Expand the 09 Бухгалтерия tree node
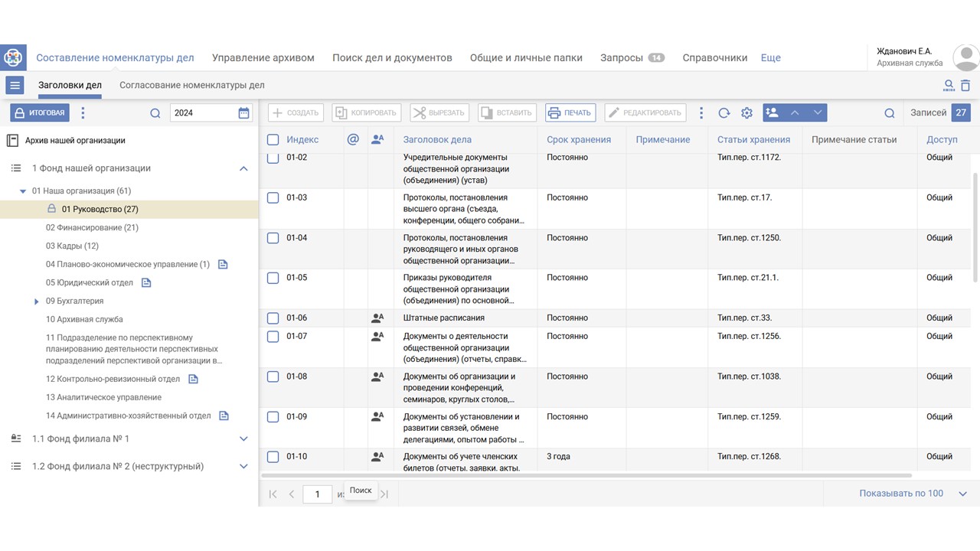980x551 pixels. 37,302
